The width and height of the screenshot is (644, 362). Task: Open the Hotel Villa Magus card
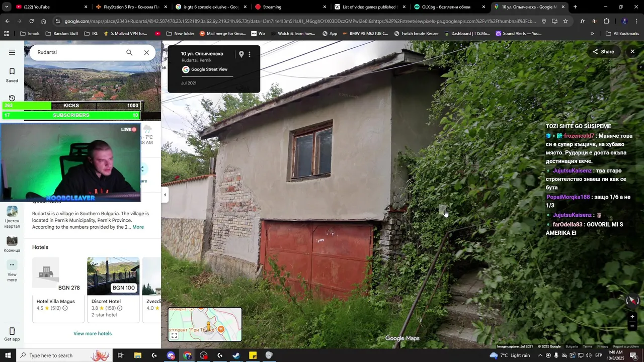tap(58, 290)
